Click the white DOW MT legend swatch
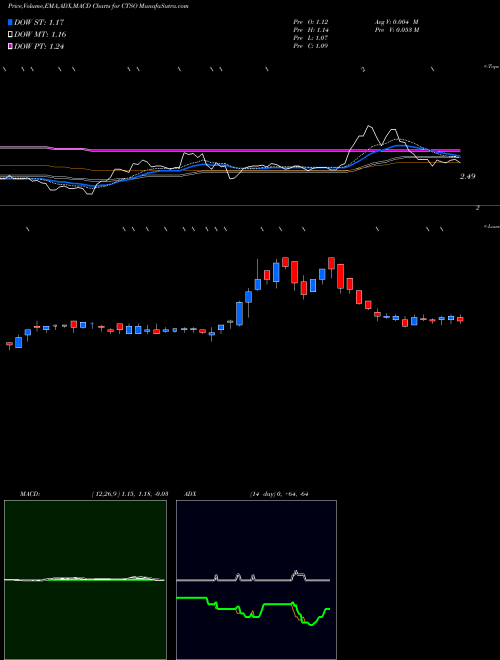This screenshot has height=660, width=500. pyautogui.click(x=11, y=35)
